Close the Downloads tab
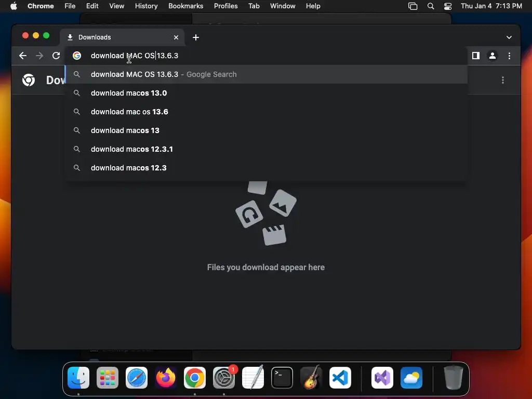The height and width of the screenshot is (399, 532). point(176,37)
